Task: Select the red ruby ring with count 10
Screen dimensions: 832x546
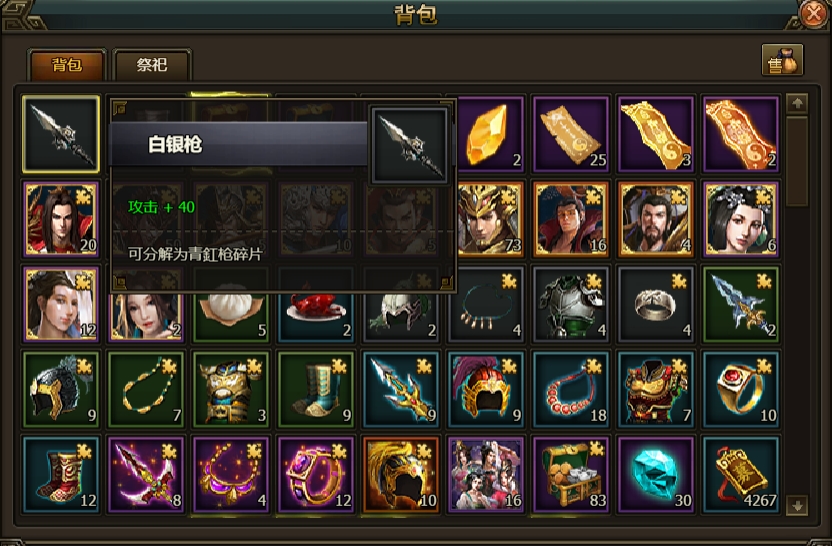Action: tap(741, 389)
